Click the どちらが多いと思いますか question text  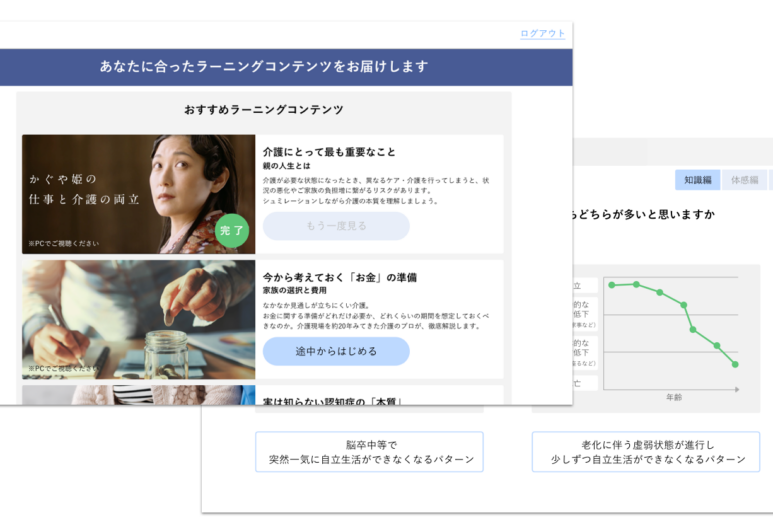pos(642,214)
